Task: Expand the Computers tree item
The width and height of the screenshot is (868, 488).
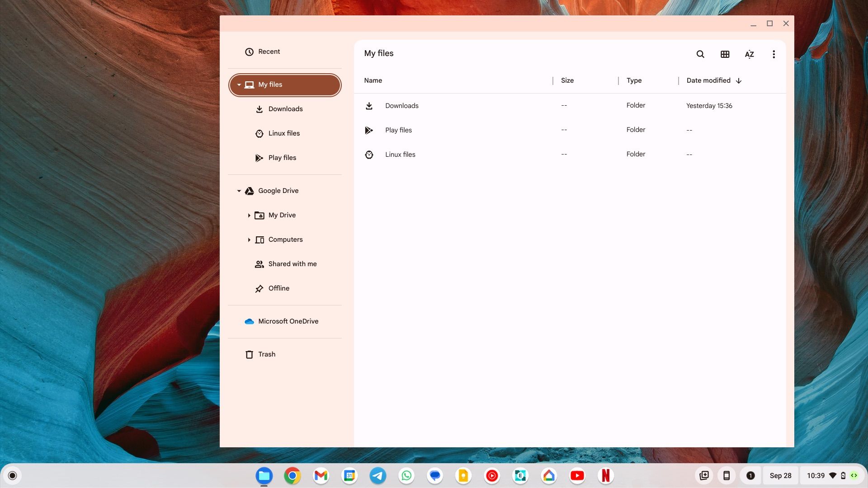Action: [x=249, y=239]
